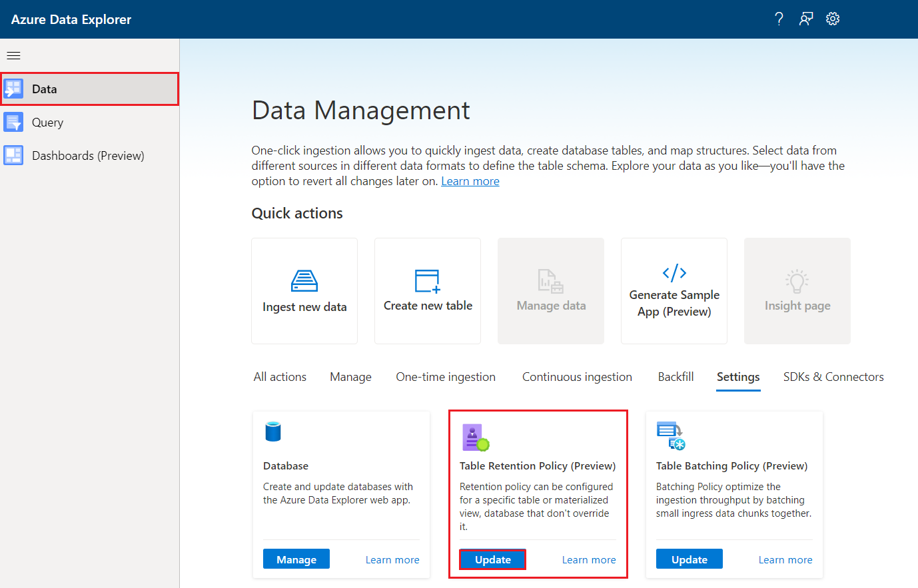Open the feedback icon in the top bar
The width and height of the screenshot is (918, 588).
click(x=805, y=19)
